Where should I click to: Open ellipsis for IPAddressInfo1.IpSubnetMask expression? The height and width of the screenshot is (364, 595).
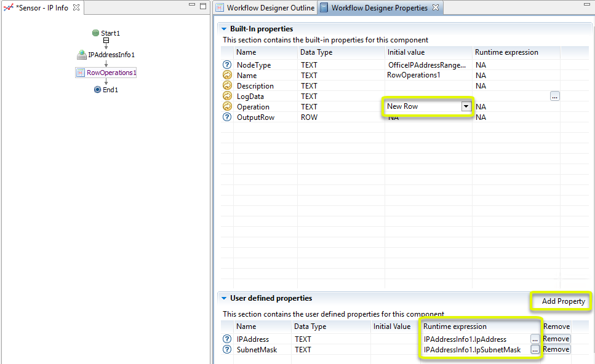[535, 350]
